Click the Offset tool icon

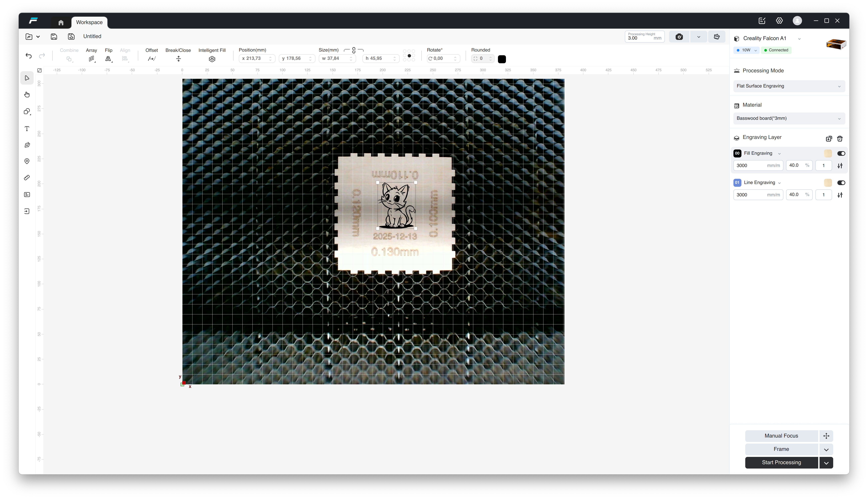pyautogui.click(x=152, y=59)
